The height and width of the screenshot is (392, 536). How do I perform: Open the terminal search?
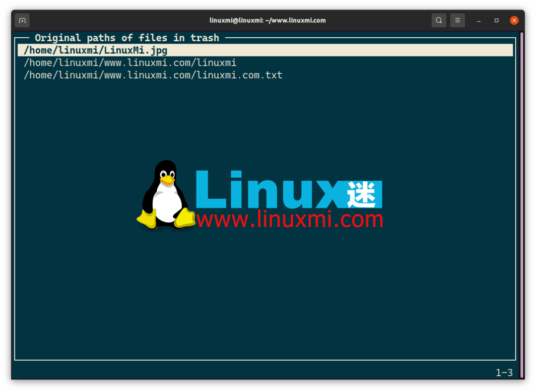pos(439,20)
